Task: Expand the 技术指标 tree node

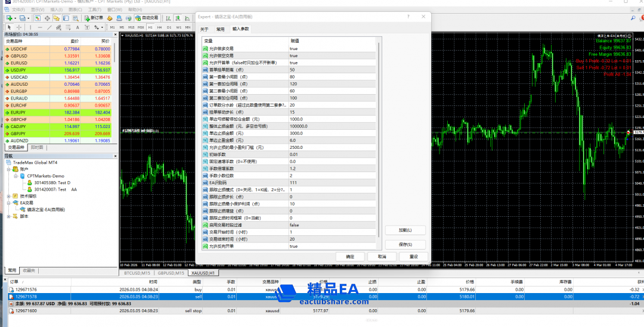Action: (8, 196)
